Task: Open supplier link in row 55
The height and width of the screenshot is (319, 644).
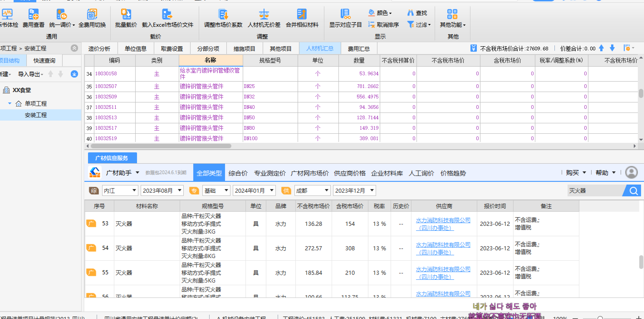Action: (x=443, y=273)
